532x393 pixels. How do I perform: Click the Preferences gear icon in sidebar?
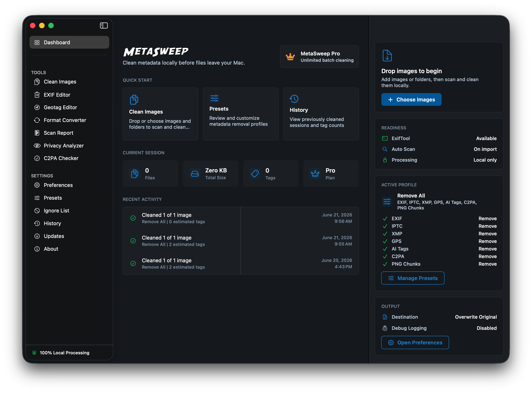pyautogui.click(x=37, y=185)
